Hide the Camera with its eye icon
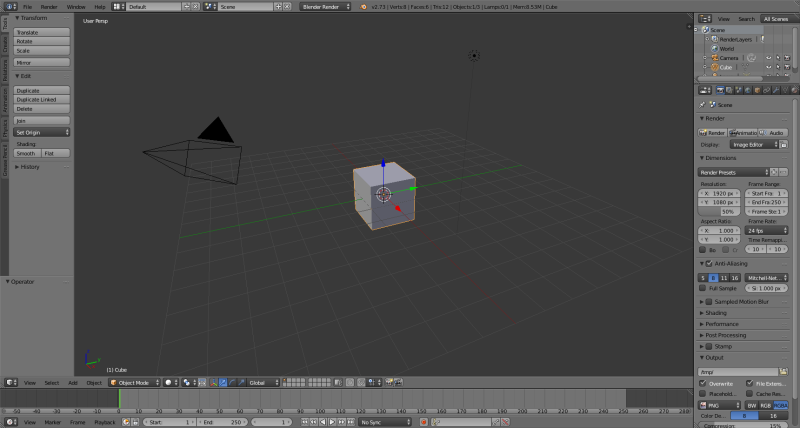The width and height of the screenshot is (800, 428). (767, 58)
